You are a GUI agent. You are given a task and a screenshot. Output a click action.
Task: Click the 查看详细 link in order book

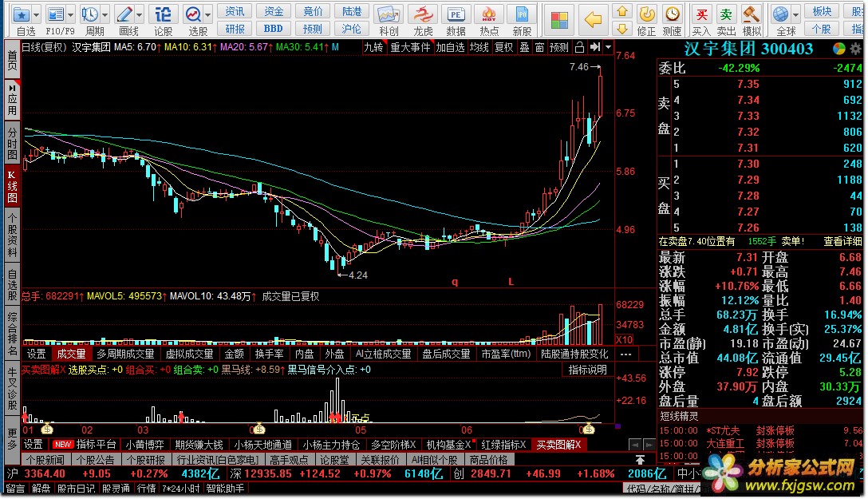coord(842,241)
